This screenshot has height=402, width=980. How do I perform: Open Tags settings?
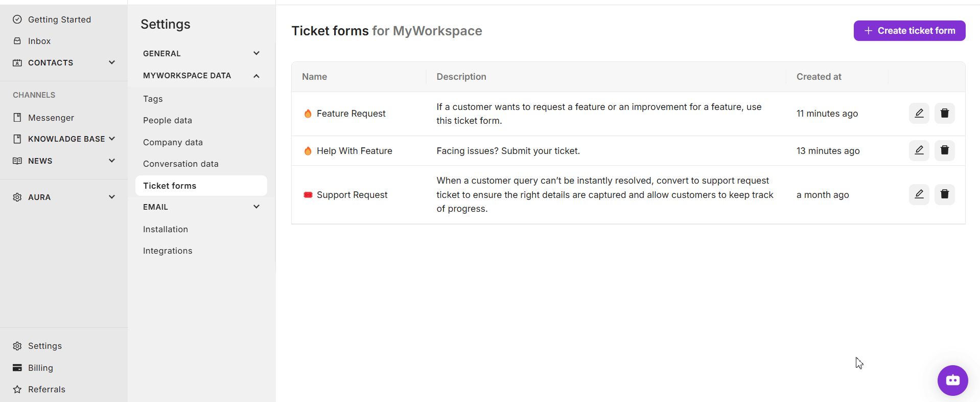click(153, 99)
